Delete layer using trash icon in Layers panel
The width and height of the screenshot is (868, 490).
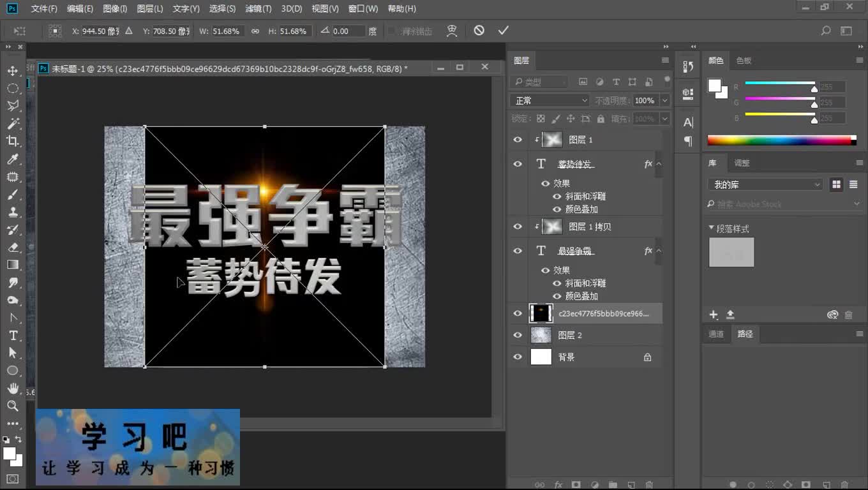(x=650, y=485)
